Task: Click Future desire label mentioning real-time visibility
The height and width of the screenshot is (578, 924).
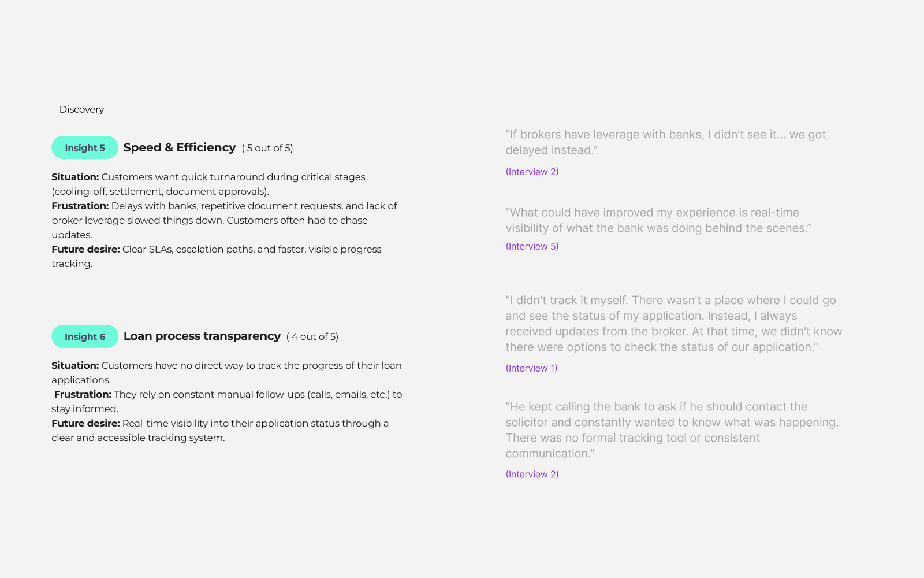Action: [85, 423]
